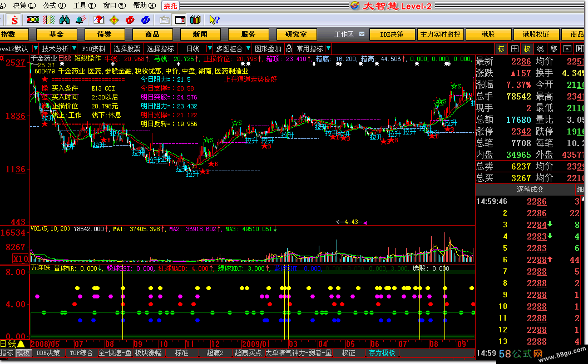Click the yellow diamond arrow toolbar icon
The image size is (588, 364).
click(x=115, y=19)
